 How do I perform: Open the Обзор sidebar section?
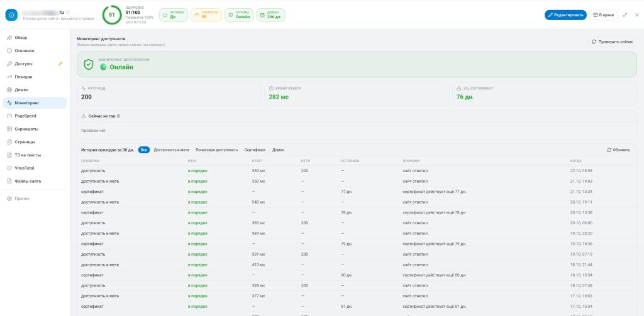tap(35, 38)
